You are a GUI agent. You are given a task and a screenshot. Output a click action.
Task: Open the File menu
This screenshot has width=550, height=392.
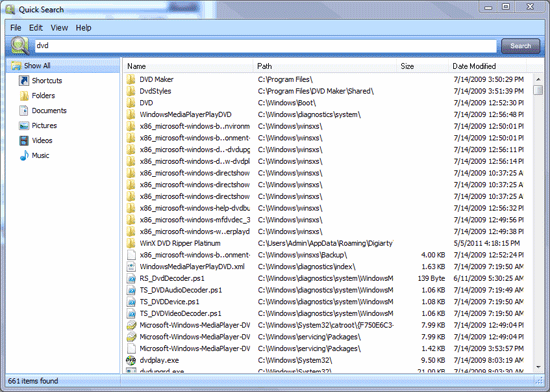(16, 28)
